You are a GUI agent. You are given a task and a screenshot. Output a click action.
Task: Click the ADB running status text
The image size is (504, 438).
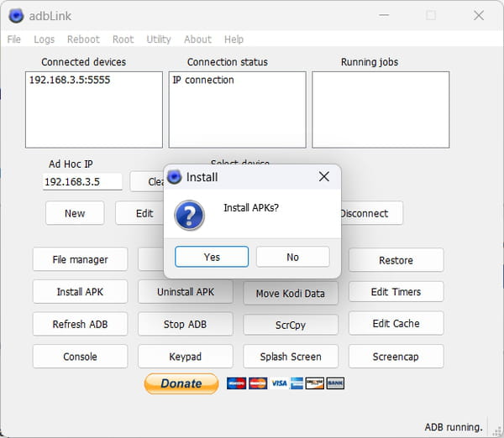tap(454, 427)
